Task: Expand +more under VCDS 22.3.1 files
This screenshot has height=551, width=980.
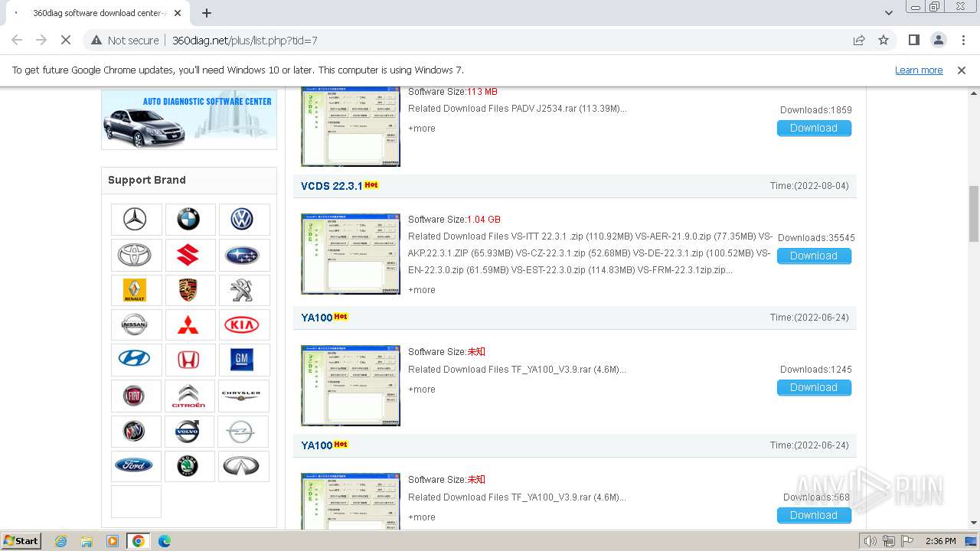Action: pos(422,290)
